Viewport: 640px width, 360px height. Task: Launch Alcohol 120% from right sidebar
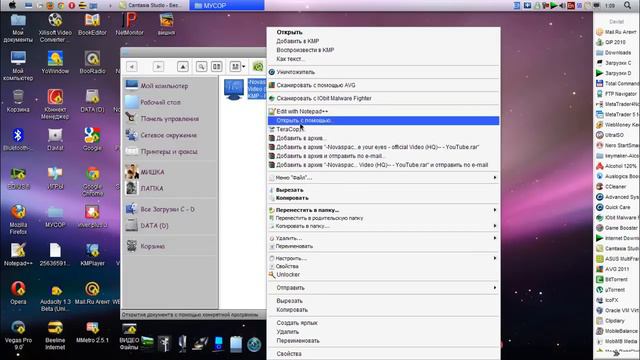click(x=616, y=166)
